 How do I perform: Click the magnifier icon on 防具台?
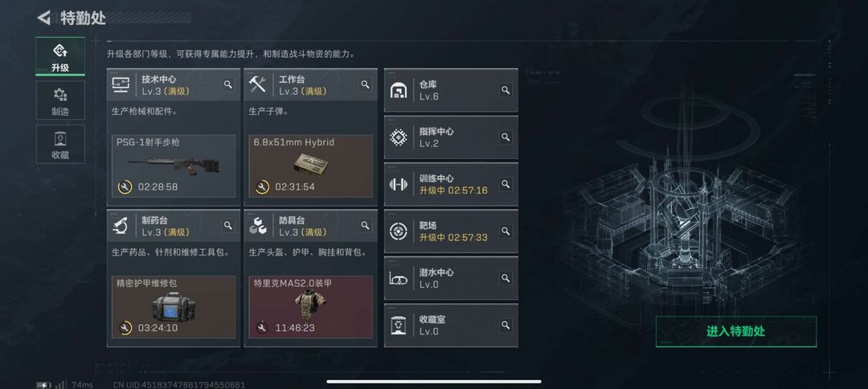(366, 225)
